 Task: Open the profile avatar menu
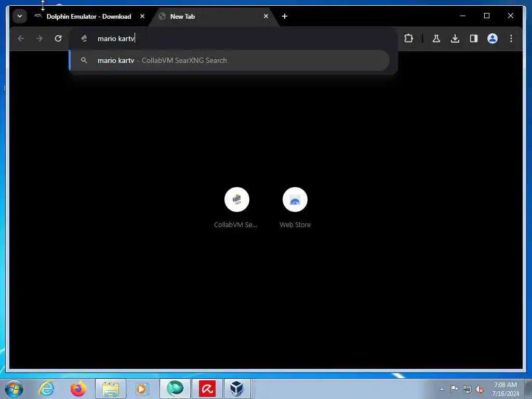493,38
